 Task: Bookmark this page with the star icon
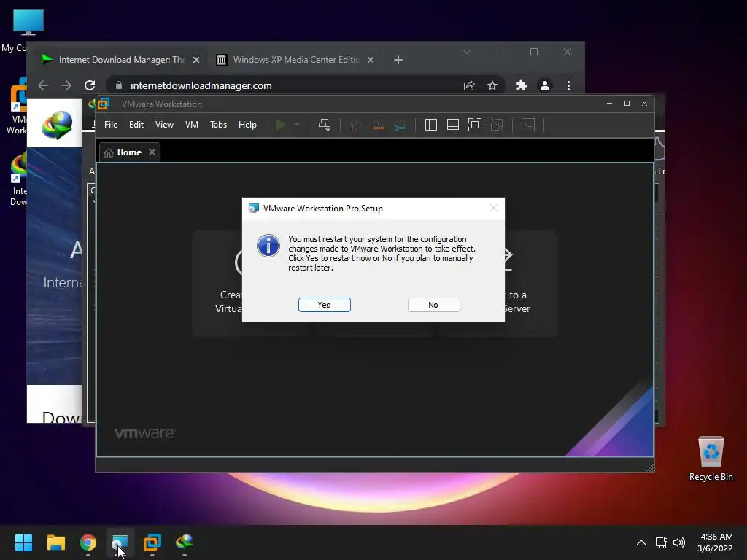(492, 86)
